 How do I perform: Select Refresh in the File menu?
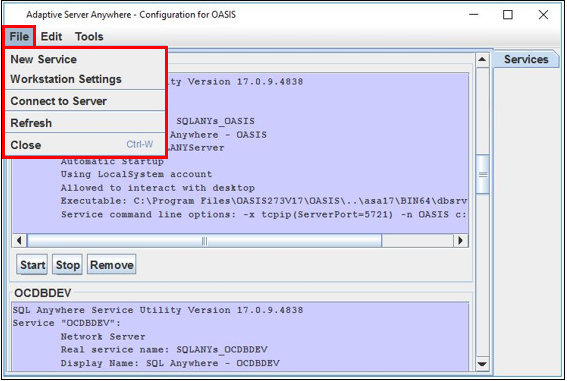(x=85, y=123)
